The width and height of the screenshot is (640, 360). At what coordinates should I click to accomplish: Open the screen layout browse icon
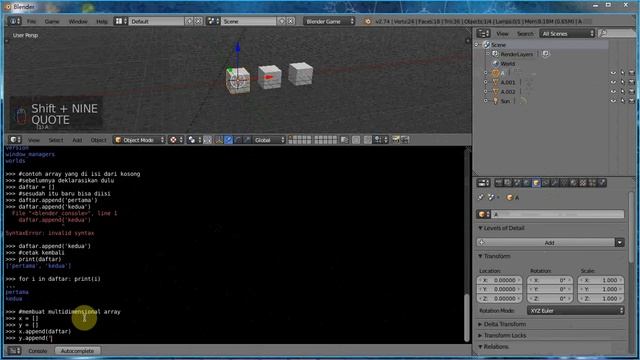[120, 21]
